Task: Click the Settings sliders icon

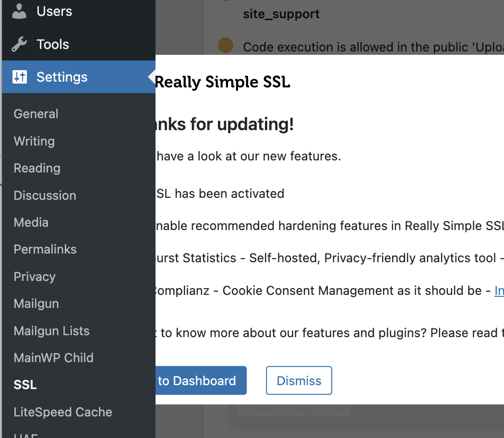Action: click(19, 76)
